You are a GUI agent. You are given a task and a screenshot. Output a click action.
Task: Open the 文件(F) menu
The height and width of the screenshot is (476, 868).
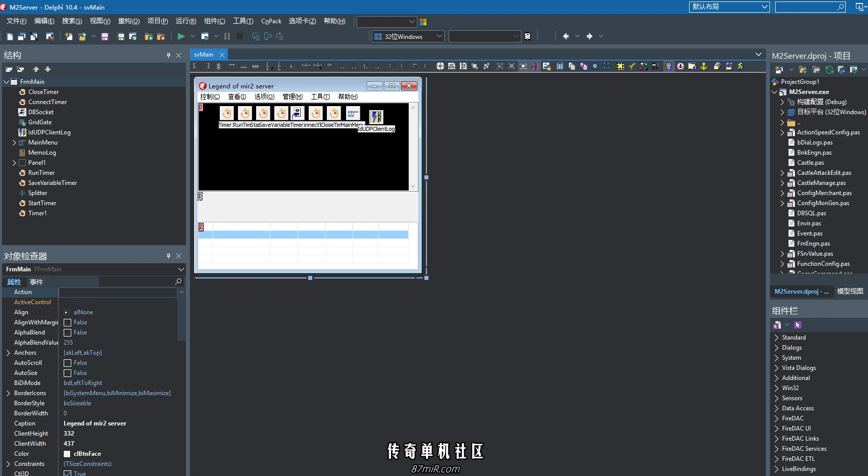pyautogui.click(x=16, y=21)
